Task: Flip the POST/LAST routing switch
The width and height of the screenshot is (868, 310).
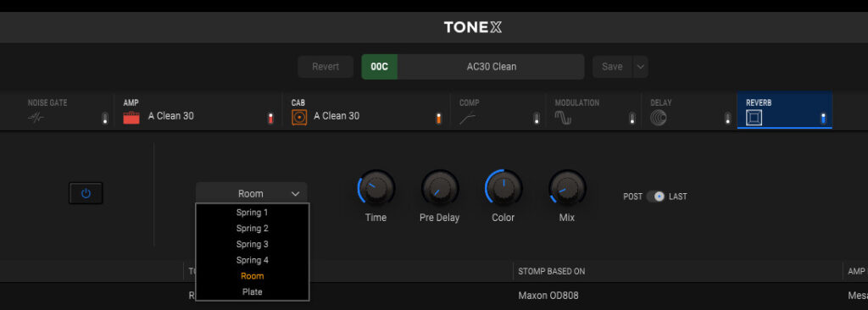Action: [x=655, y=197]
